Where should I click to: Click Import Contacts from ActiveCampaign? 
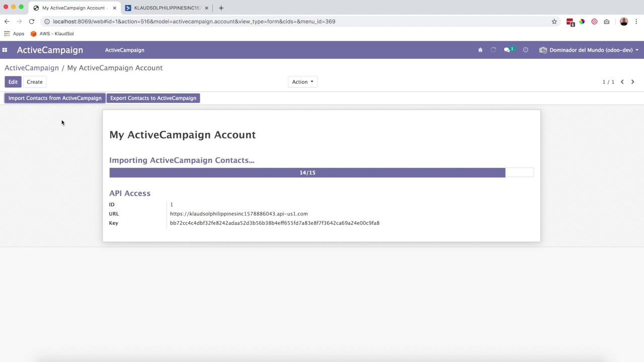(55, 98)
